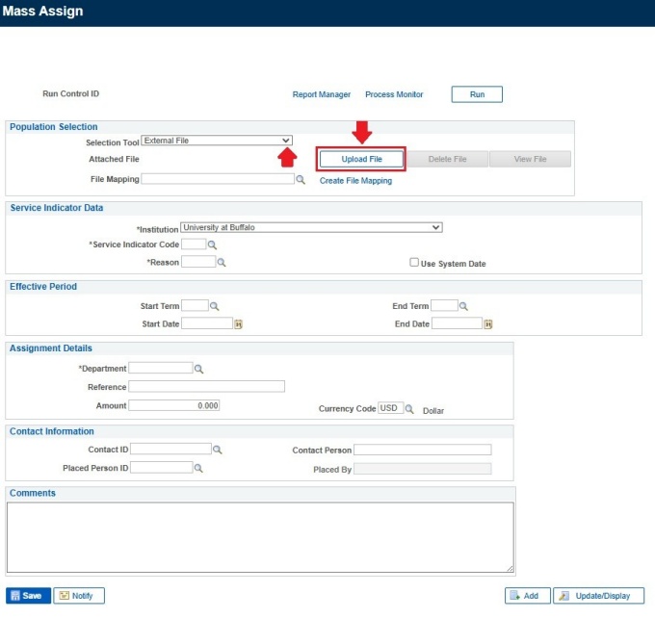Focus the File Mapping input field
Image resolution: width=655 pixels, height=644 pixels.
(x=218, y=179)
